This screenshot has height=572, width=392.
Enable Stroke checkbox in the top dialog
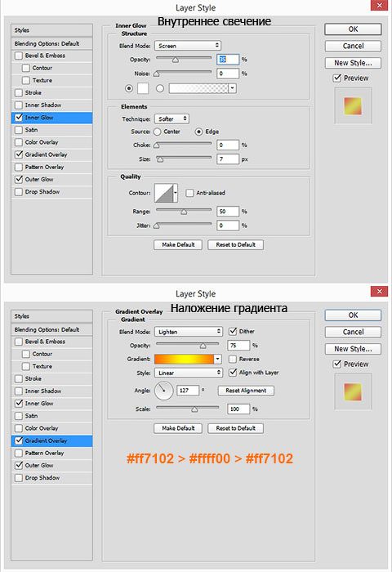click(19, 92)
